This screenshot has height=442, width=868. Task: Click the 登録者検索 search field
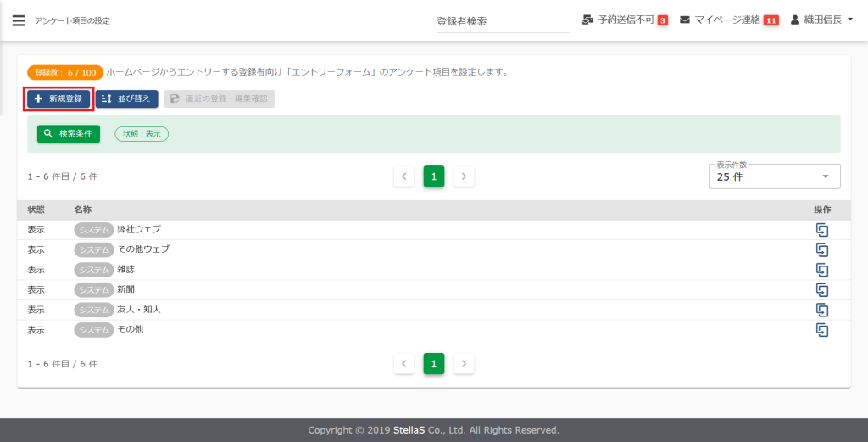tap(503, 21)
